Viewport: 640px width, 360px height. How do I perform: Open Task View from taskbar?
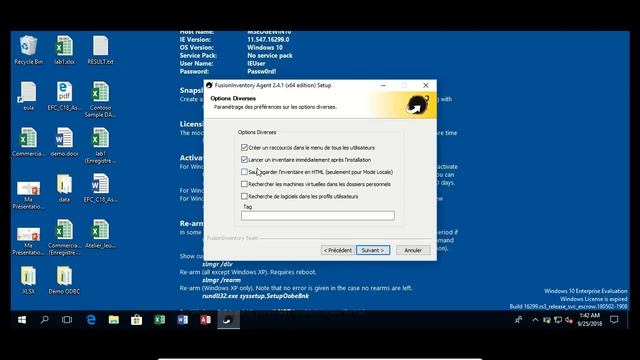coord(67,320)
